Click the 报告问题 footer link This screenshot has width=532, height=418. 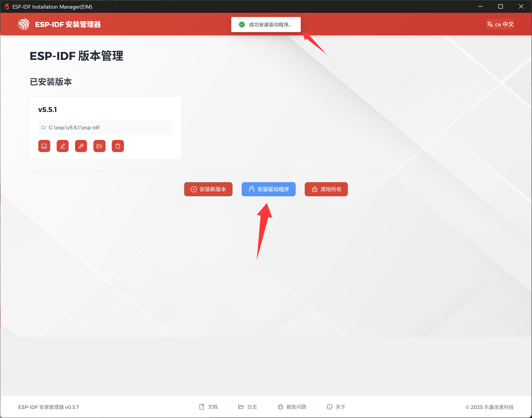click(292, 407)
